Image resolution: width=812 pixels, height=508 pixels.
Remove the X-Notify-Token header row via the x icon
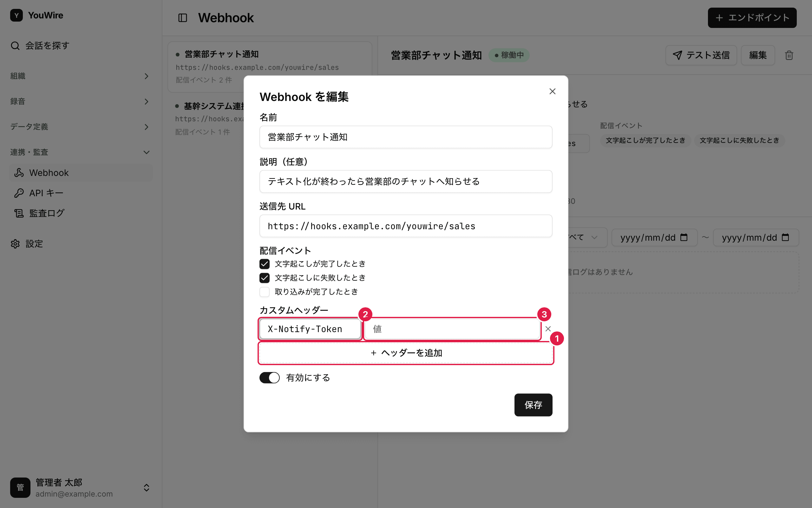548,329
